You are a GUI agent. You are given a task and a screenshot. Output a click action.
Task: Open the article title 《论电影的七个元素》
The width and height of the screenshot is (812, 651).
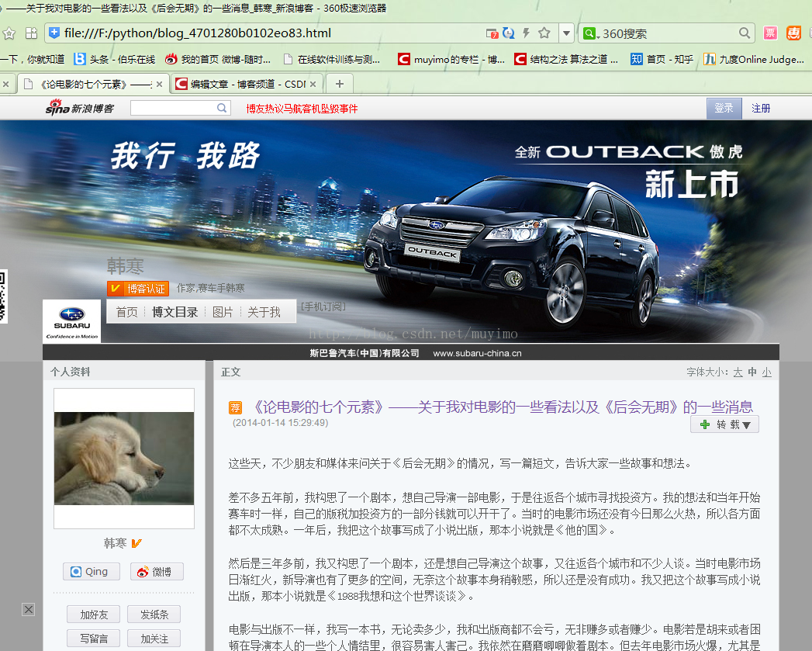[x=502, y=407]
